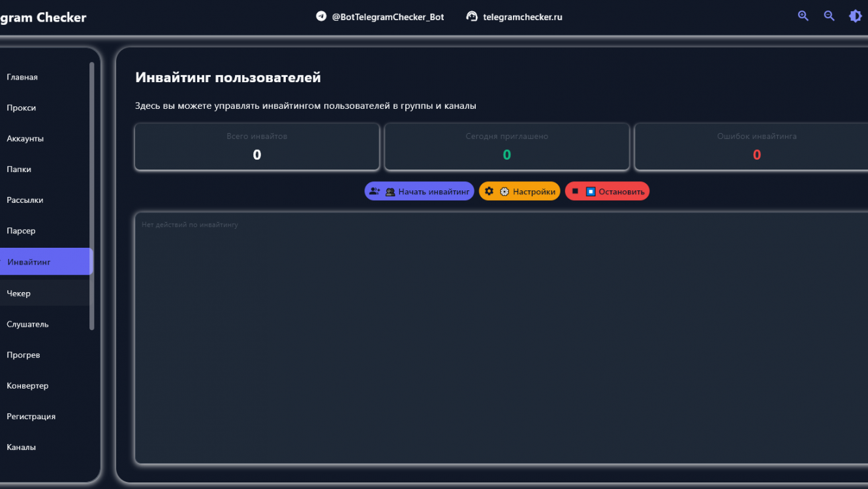The width and height of the screenshot is (868, 489).
Task: Click the zoom out magnifier icon
Action: click(829, 16)
